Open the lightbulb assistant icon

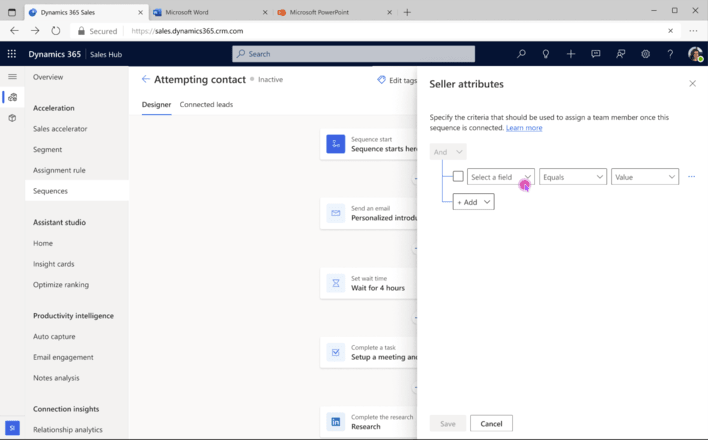click(x=545, y=54)
